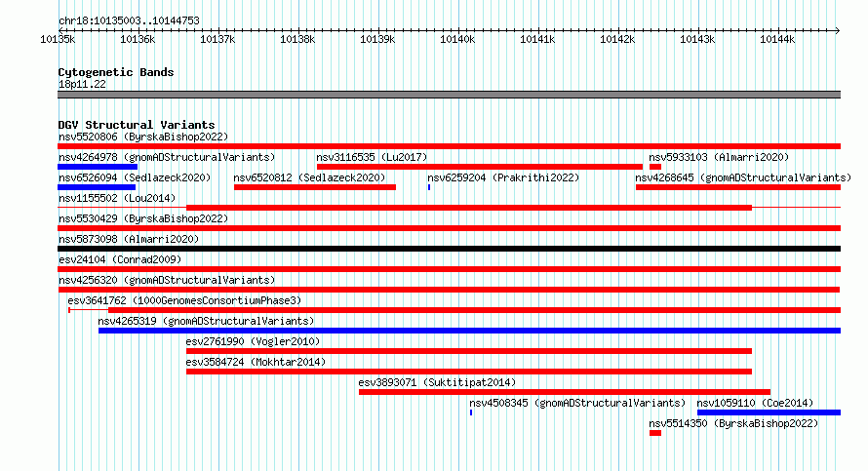
Task: Click the nsv5933103 (Almarri2020) label
Action: [x=719, y=157]
